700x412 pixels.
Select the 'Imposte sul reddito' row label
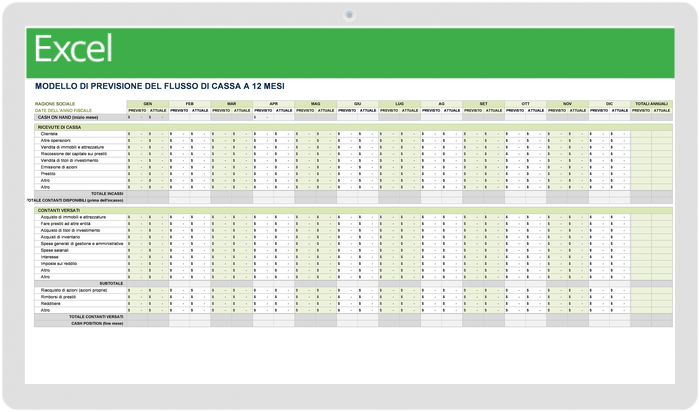(x=59, y=263)
